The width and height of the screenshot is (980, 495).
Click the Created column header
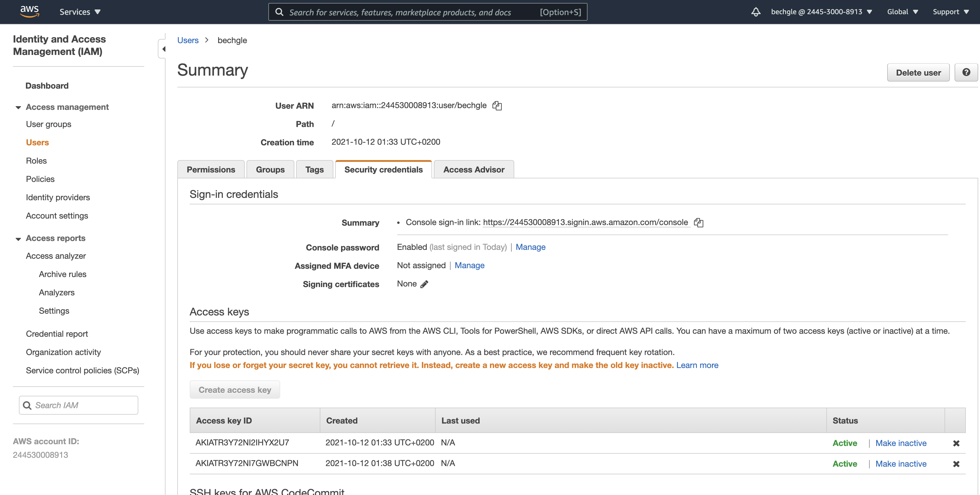pos(377,420)
